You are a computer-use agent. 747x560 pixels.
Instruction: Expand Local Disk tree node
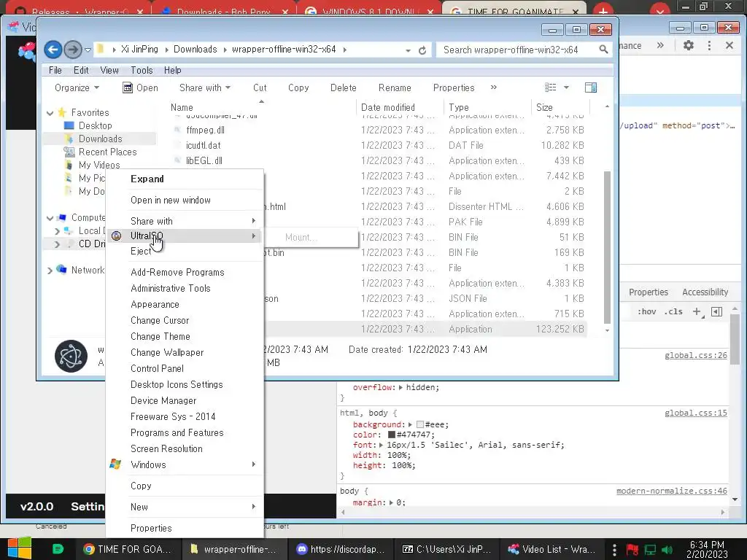coord(57,231)
